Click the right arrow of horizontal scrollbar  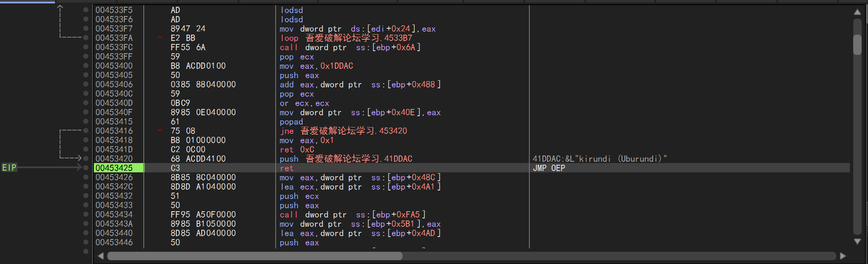pos(843,256)
